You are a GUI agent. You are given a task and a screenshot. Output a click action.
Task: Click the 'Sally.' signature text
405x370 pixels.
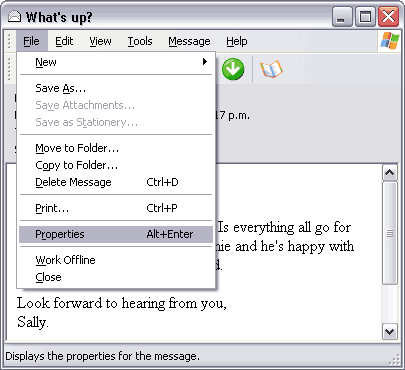(33, 322)
